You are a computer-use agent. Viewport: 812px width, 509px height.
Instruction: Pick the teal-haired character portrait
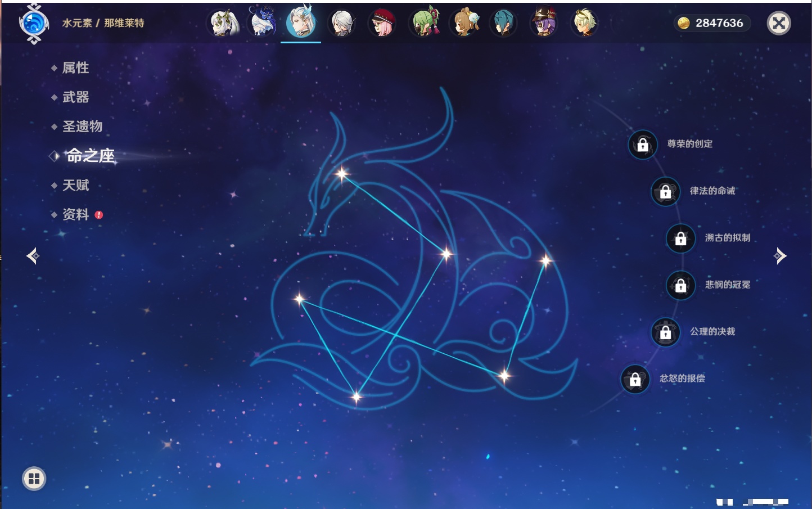coord(503,24)
